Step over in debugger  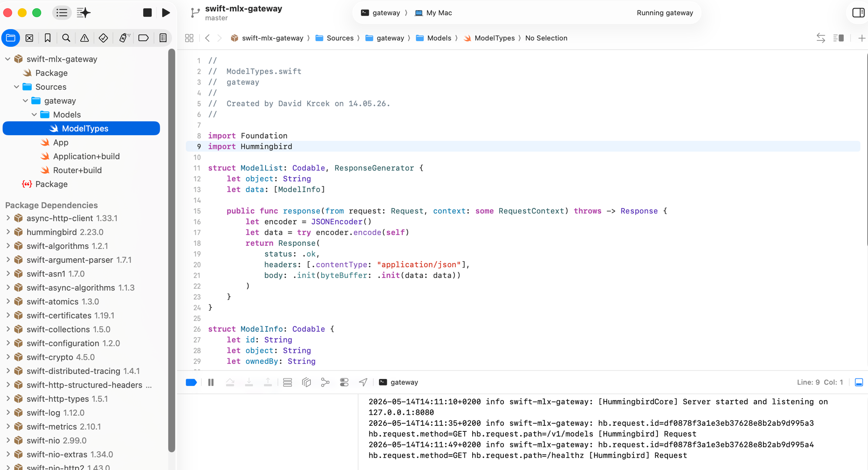click(230, 382)
